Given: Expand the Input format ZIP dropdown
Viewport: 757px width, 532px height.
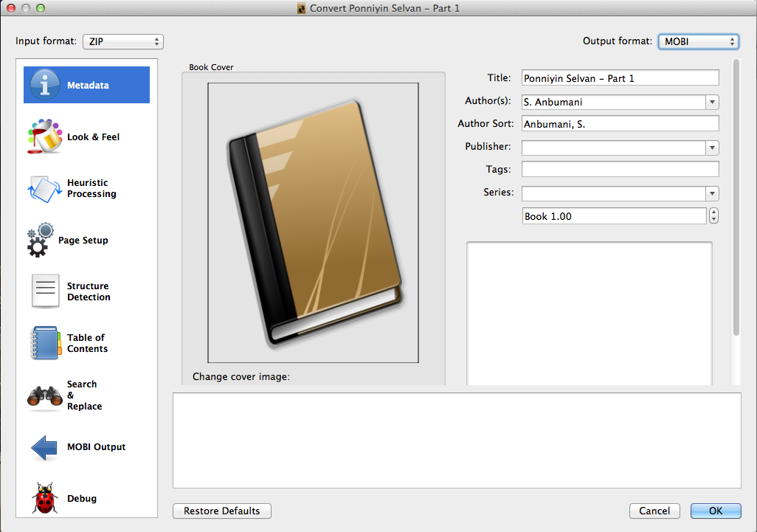Looking at the screenshot, I should [122, 42].
